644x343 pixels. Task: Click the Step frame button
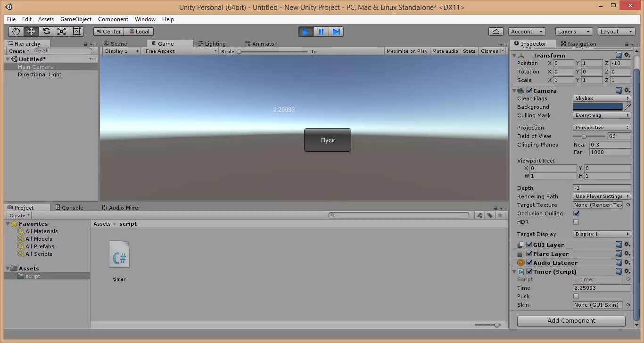click(x=336, y=32)
